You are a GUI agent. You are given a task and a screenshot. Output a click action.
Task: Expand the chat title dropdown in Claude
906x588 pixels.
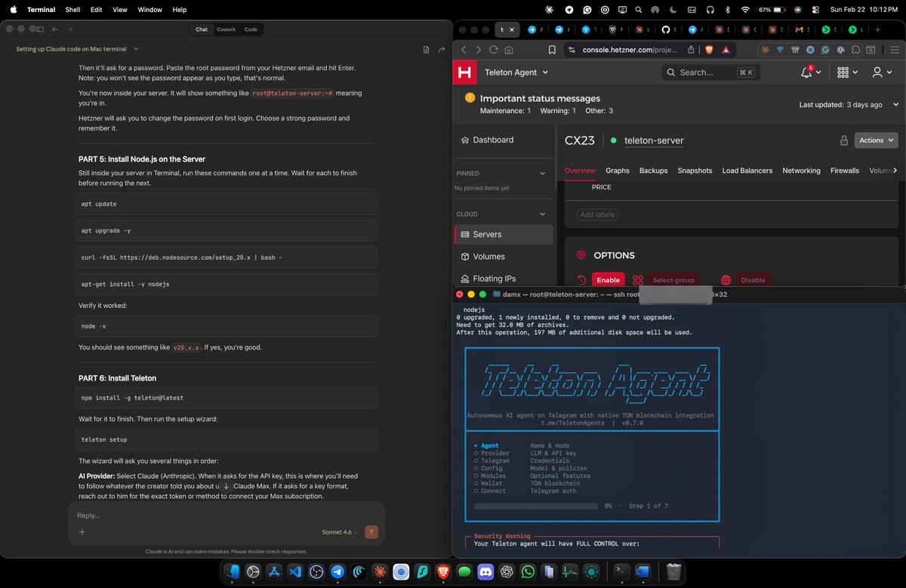click(x=136, y=49)
